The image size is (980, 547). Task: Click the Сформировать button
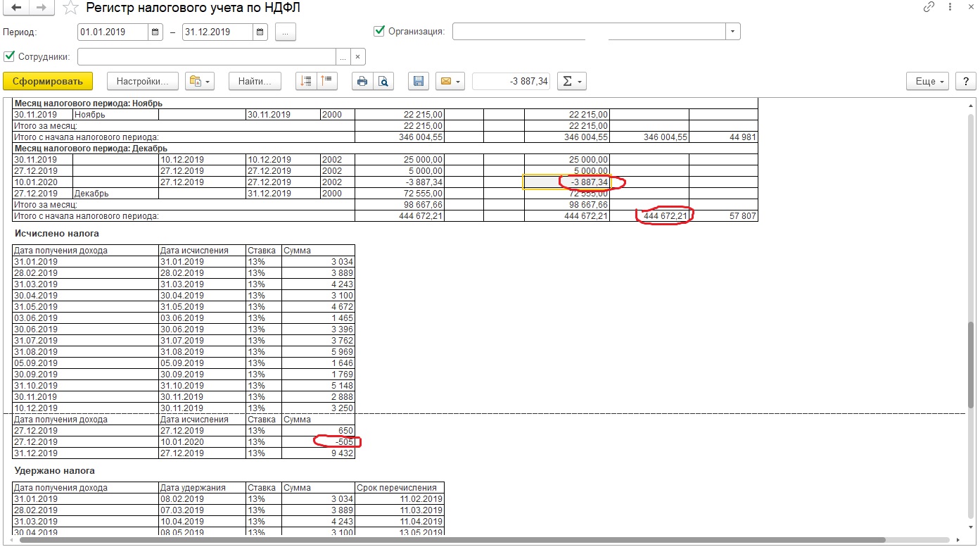48,81
